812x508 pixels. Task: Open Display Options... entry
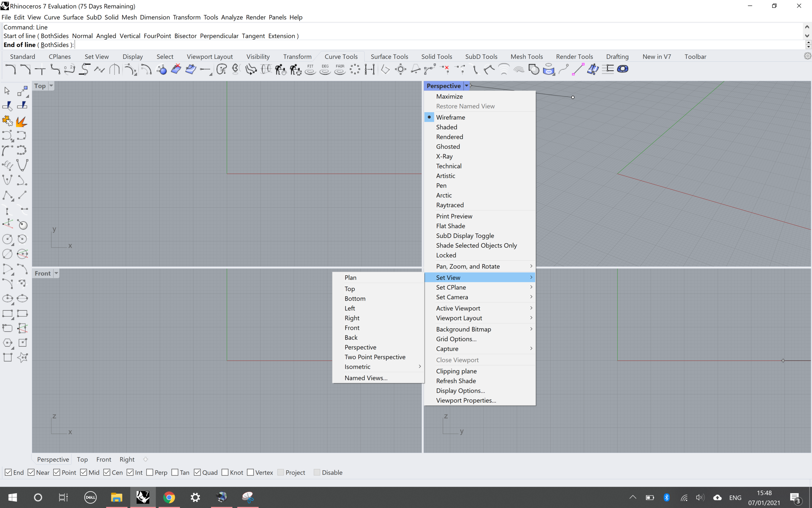coord(480,391)
